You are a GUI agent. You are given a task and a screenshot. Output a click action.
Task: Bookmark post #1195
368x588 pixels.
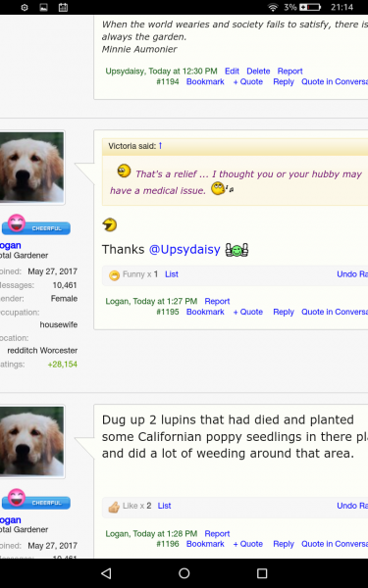(x=205, y=312)
